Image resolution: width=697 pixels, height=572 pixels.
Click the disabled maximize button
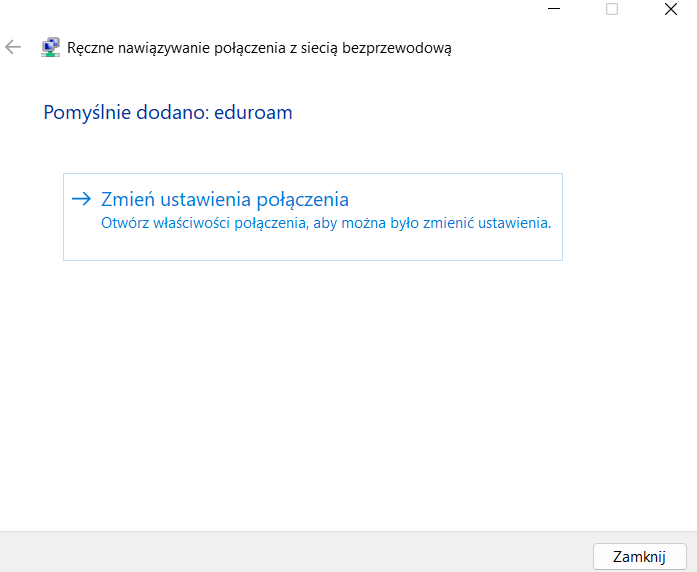point(612,9)
